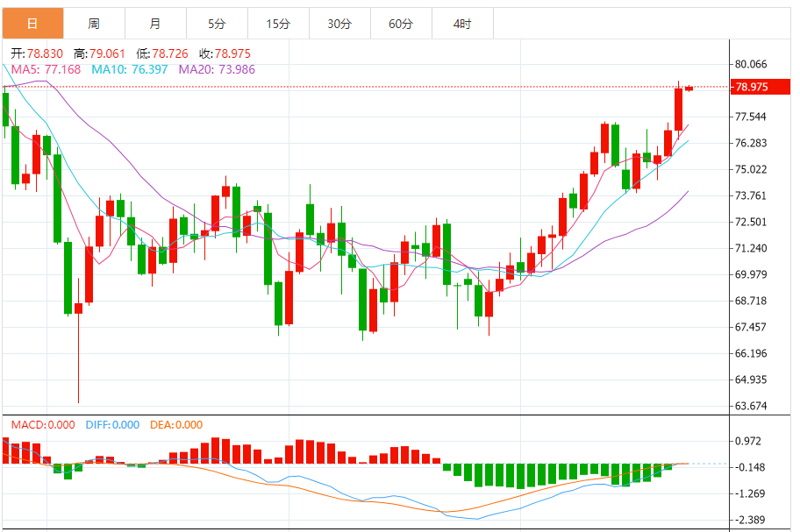This screenshot has width=800, height=532.
Task: Click the current price label 78.975
Action: click(761, 87)
